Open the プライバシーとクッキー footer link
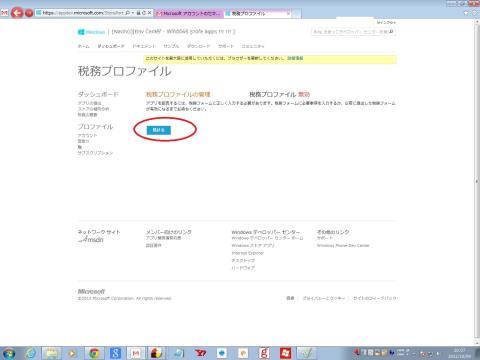This screenshot has height=360, width=480. click(x=324, y=298)
